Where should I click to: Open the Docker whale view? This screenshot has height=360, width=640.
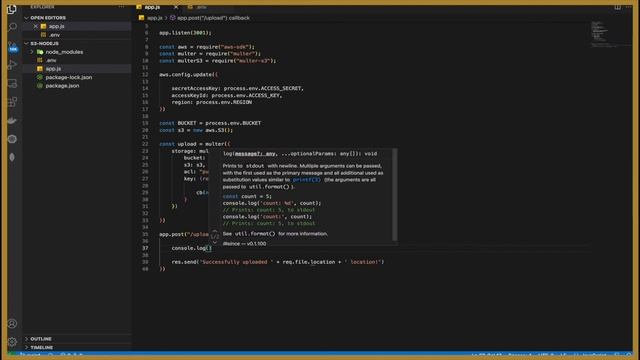click(12, 120)
